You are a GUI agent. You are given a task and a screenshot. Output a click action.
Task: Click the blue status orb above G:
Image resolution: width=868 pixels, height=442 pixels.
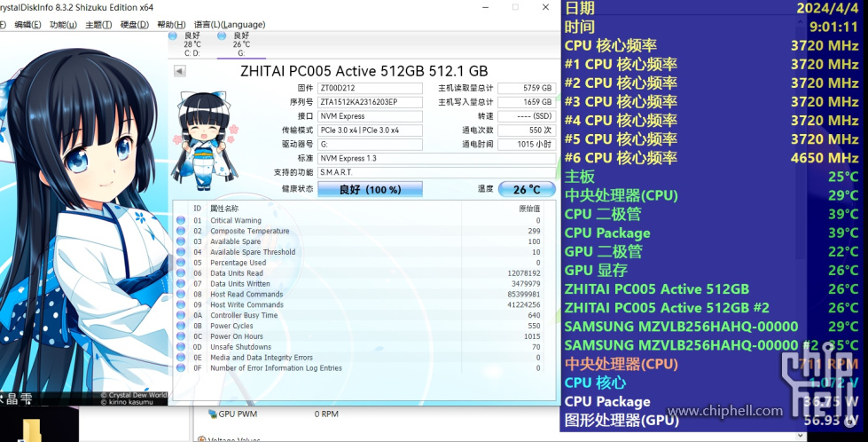(222, 36)
